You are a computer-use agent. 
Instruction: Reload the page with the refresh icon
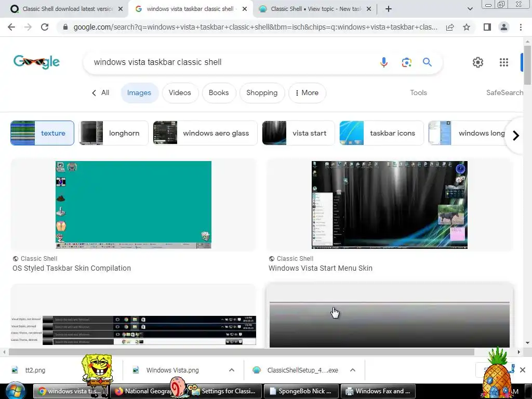tap(45, 27)
